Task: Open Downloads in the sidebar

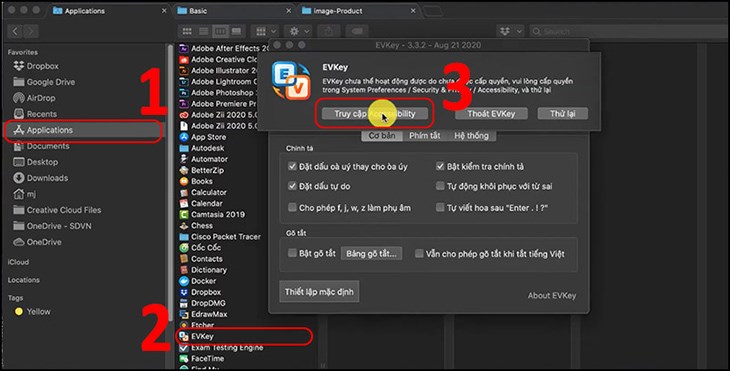Action: (x=41, y=178)
